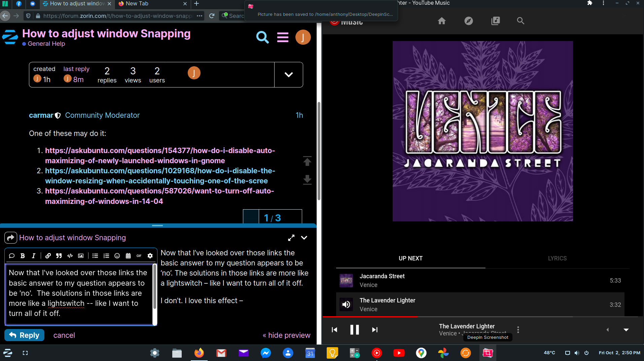644x361 pixels.
Task: Click the forum URL address bar
Action: pyautogui.click(x=118, y=16)
